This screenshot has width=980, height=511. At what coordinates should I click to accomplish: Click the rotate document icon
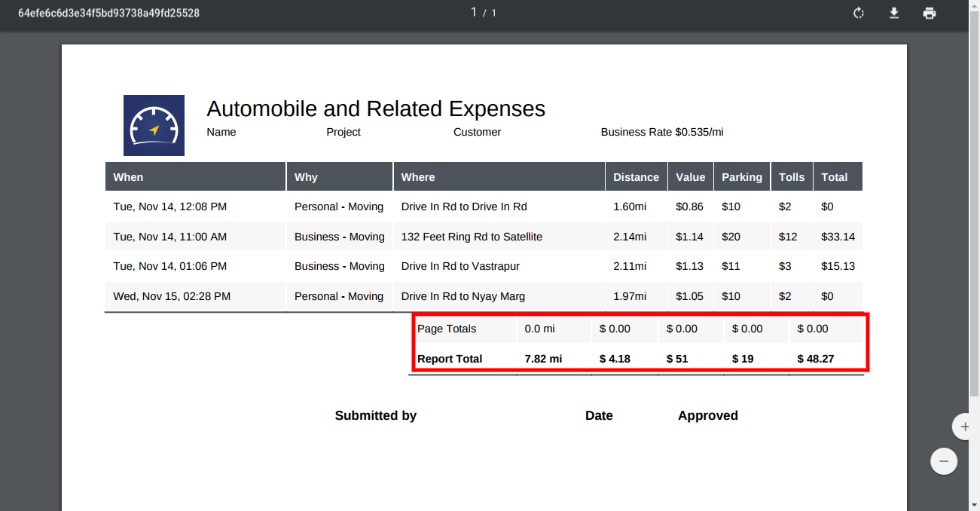click(x=859, y=13)
